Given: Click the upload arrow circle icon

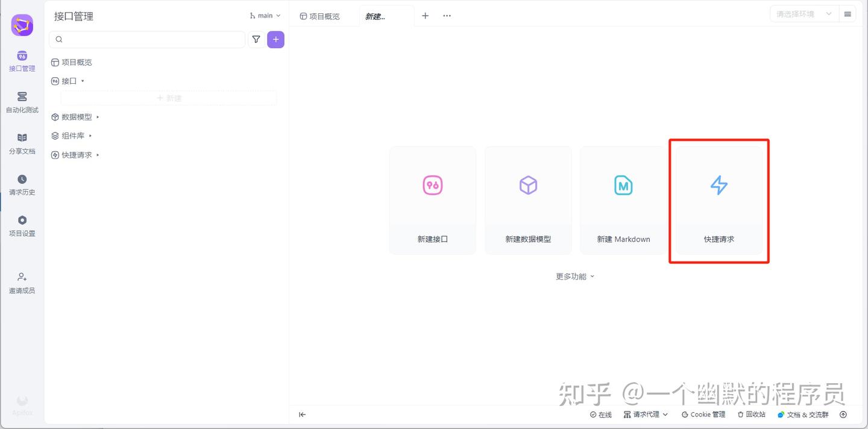Looking at the screenshot, I should pos(843,415).
